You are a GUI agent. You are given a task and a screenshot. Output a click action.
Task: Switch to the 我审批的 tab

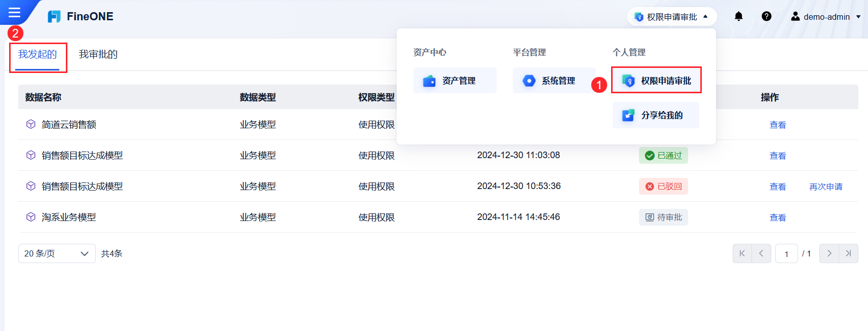click(98, 54)
